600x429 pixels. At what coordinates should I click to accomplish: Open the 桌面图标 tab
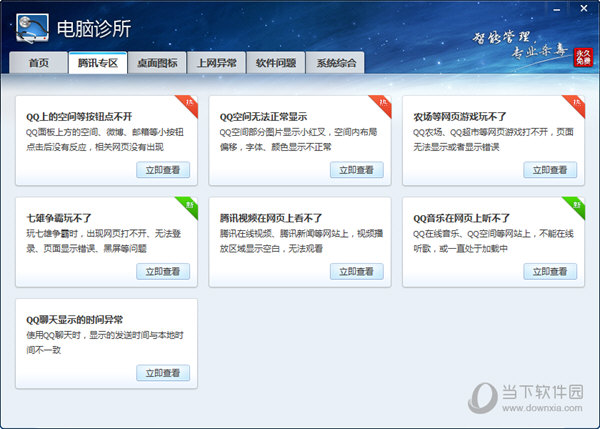coord(157,63)
